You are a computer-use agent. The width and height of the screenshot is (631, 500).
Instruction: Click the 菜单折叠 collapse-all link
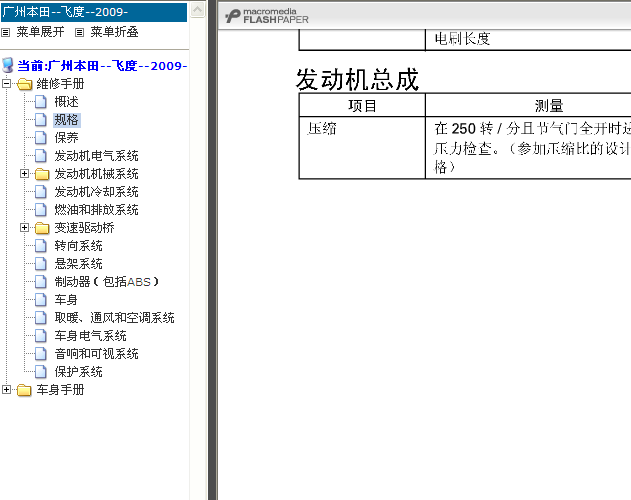[x=114, y=32]
